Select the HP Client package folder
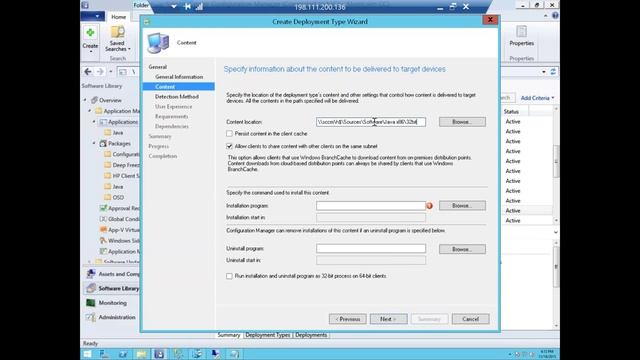The image size is (640, 360). coord(122,176)
